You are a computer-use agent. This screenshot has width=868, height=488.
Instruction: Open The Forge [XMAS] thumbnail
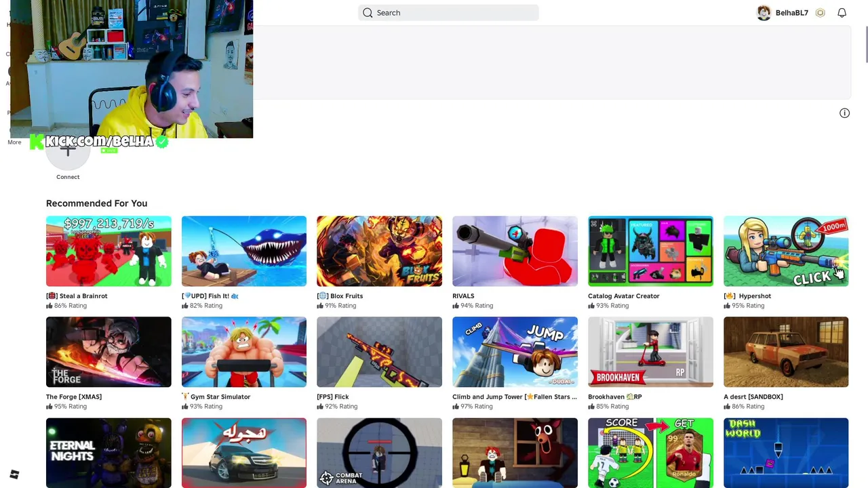108,352
